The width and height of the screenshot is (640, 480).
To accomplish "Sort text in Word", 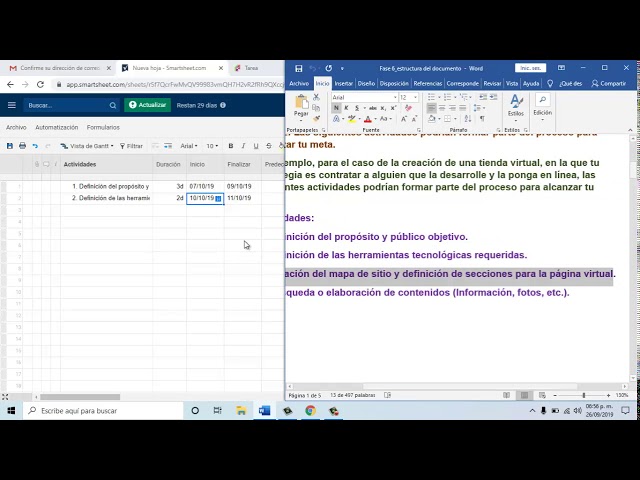I will [x=468, y=119].
